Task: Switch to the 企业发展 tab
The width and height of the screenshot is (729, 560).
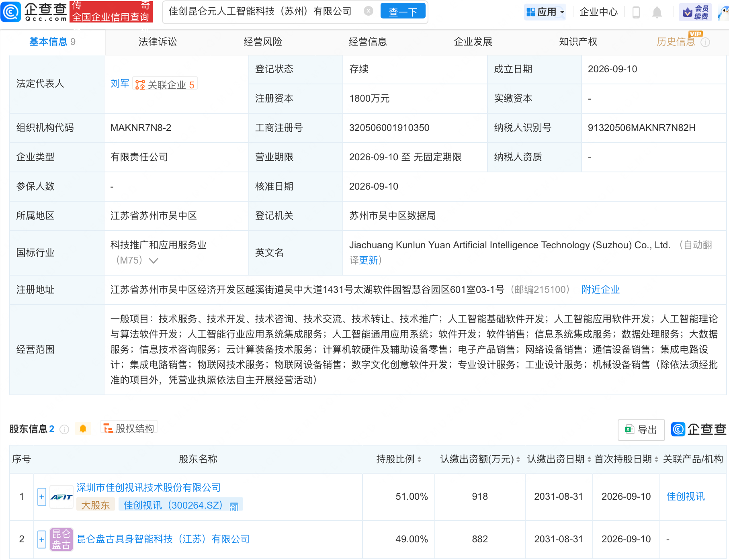Action: click(x=473, y=42)
